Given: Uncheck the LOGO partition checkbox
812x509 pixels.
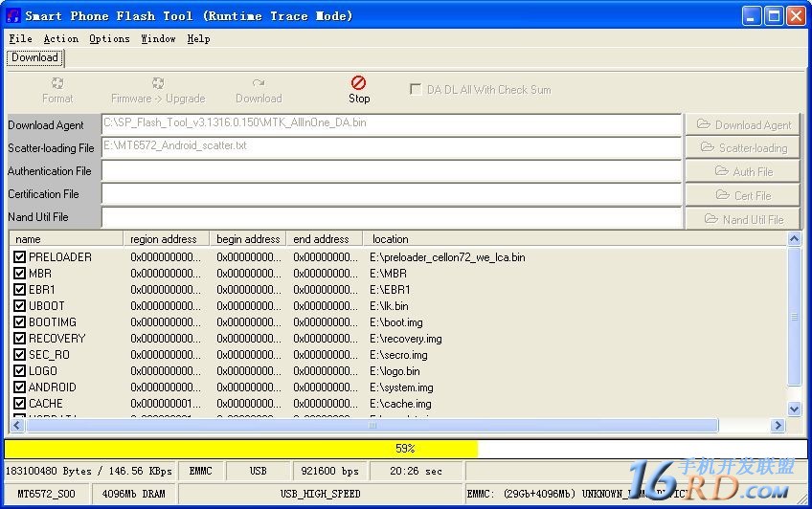Looking at the screenshot, I should click(20, 371).
